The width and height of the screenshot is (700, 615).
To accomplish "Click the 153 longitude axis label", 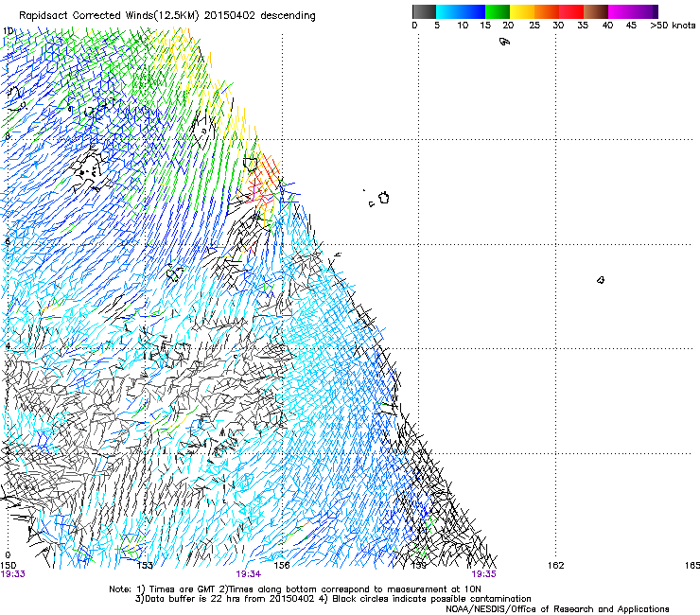I will point(145,566).
